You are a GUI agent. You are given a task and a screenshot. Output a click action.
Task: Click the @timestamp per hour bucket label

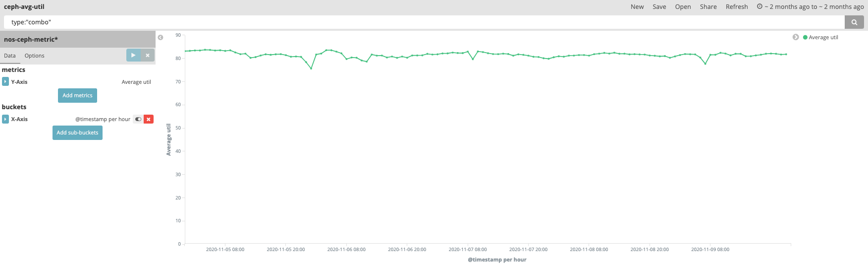103,119
